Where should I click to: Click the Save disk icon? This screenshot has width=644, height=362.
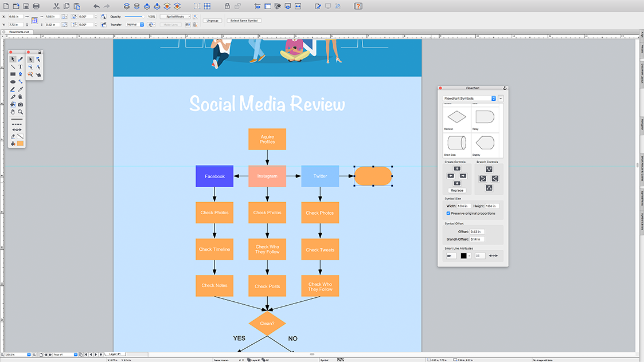point(26,6)
